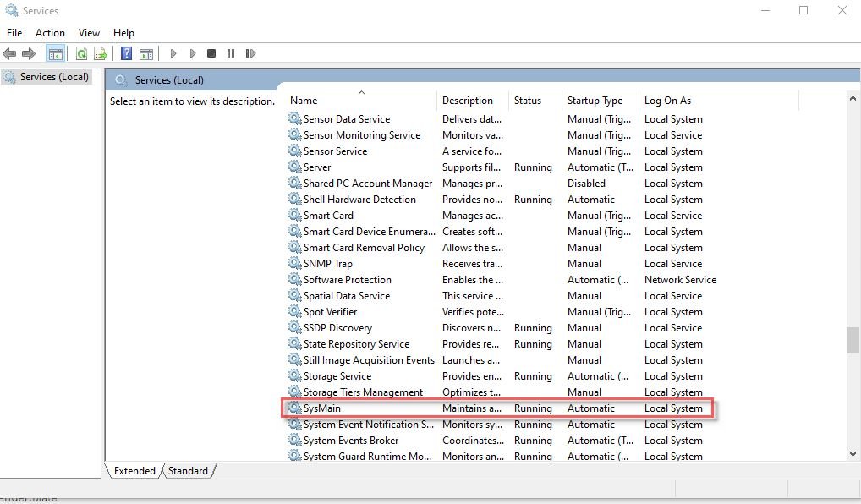
Task: Click gear icon beside SNMP Trap
Action: [295, 264]
